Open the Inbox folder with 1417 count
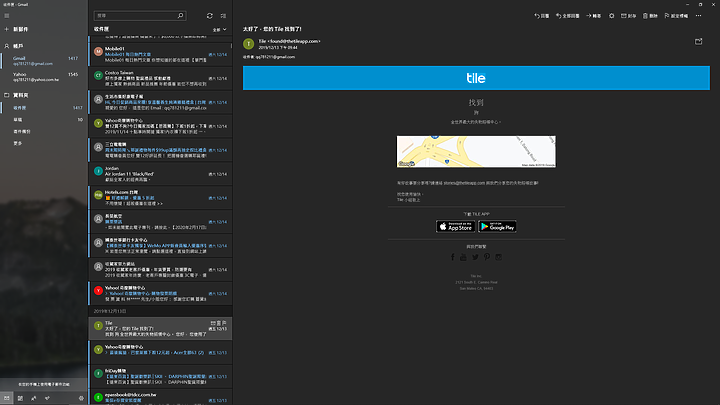 pos(44,108)
